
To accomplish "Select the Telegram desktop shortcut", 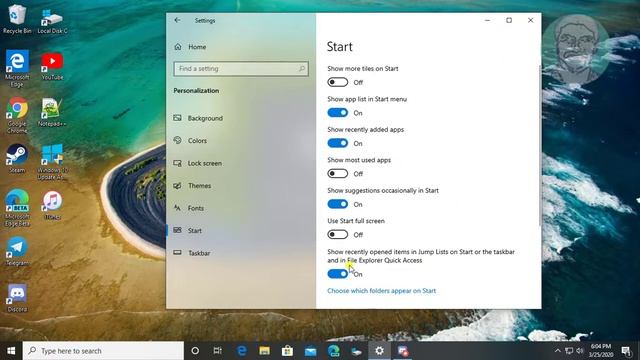I will tap(17, 251).
